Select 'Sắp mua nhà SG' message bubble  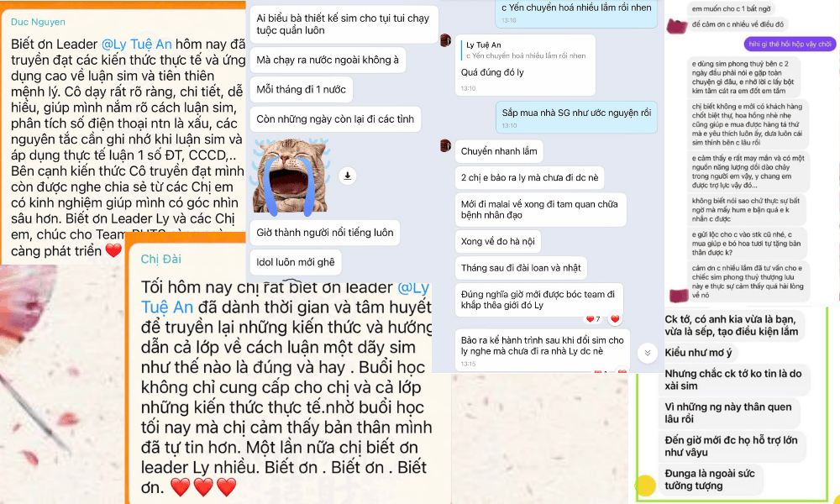576,118
